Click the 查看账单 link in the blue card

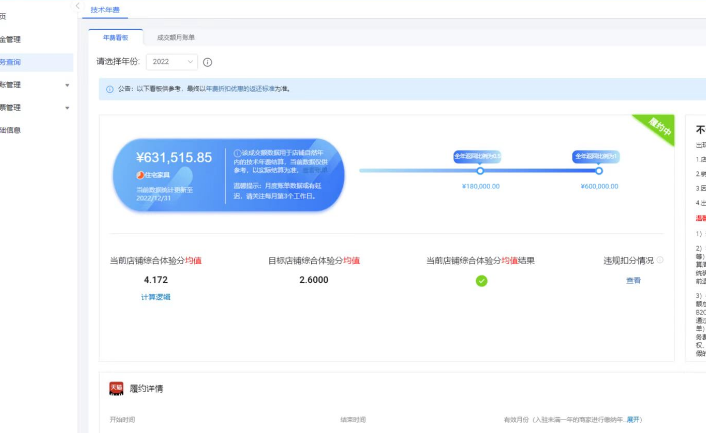(315, 171)
